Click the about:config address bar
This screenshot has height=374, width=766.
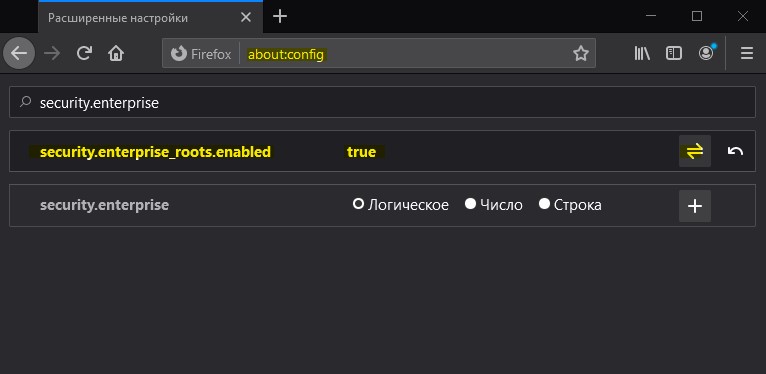[379, 53]
